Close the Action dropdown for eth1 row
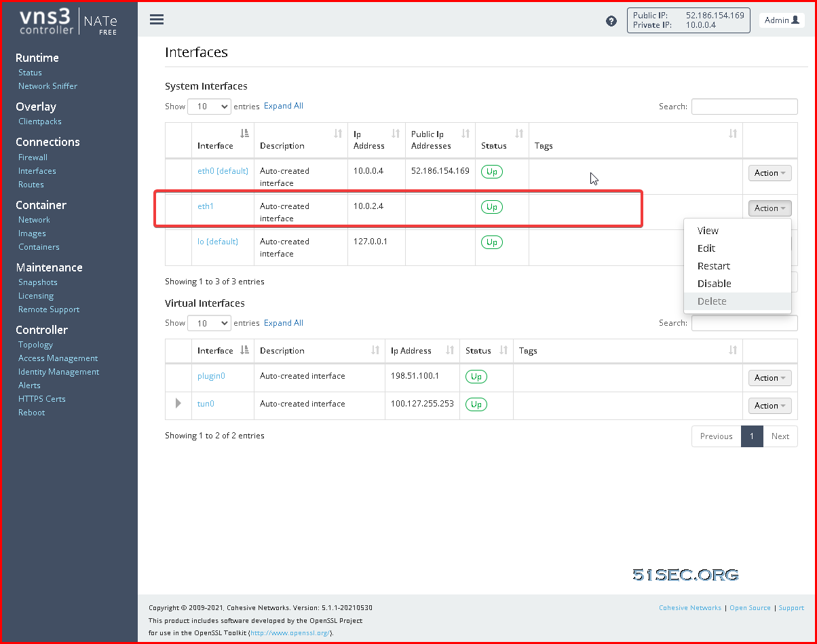The height and width of the screenshot is (644, 817). tap(770, 208)
